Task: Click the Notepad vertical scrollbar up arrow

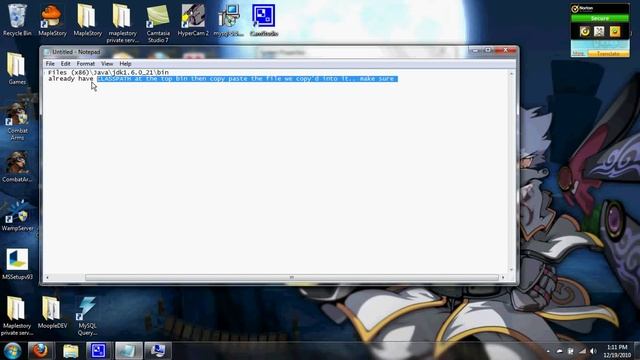Action: (511, 73)
